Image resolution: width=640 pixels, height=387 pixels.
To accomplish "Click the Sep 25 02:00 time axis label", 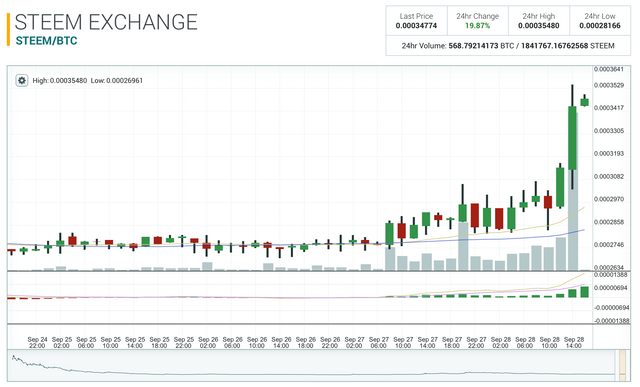I will pos(62,343).
